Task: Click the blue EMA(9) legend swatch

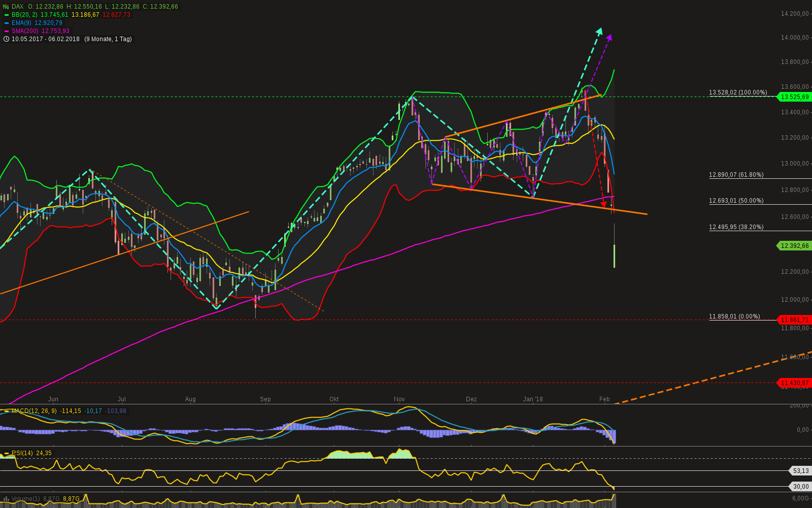Action: [7, 23]
